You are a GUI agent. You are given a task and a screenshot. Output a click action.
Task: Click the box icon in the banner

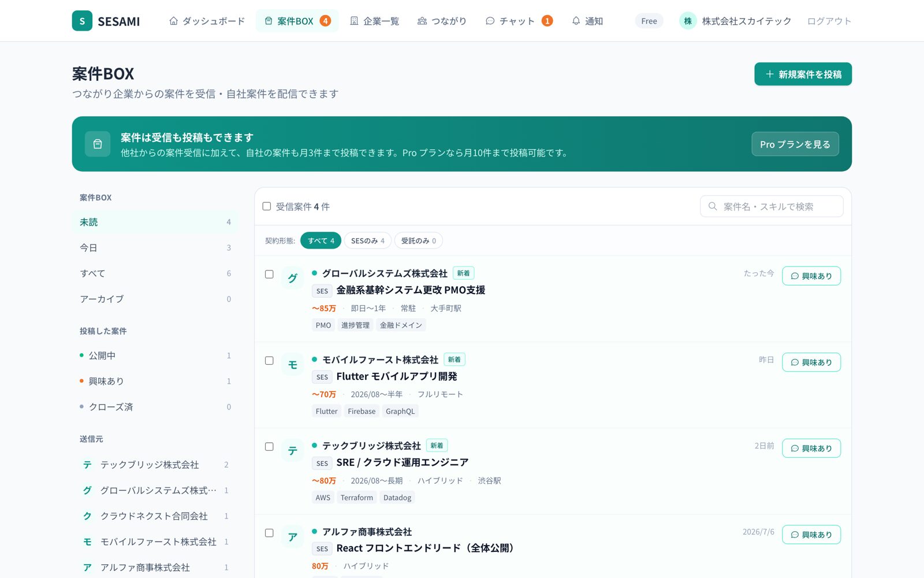(x=98, y=144)
